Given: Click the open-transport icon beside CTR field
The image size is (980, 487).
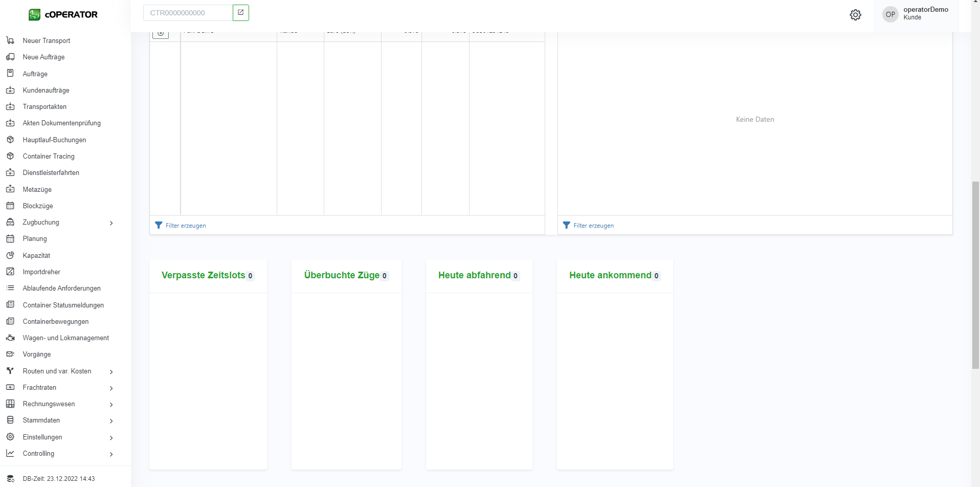Looking at the screenshot, I should [240, 13].
